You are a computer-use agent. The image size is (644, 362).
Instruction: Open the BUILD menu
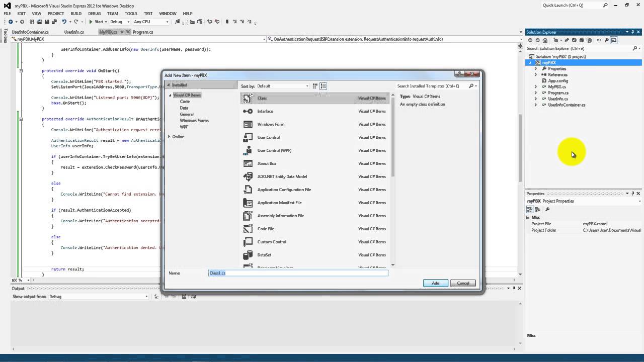tap(76, 14)
